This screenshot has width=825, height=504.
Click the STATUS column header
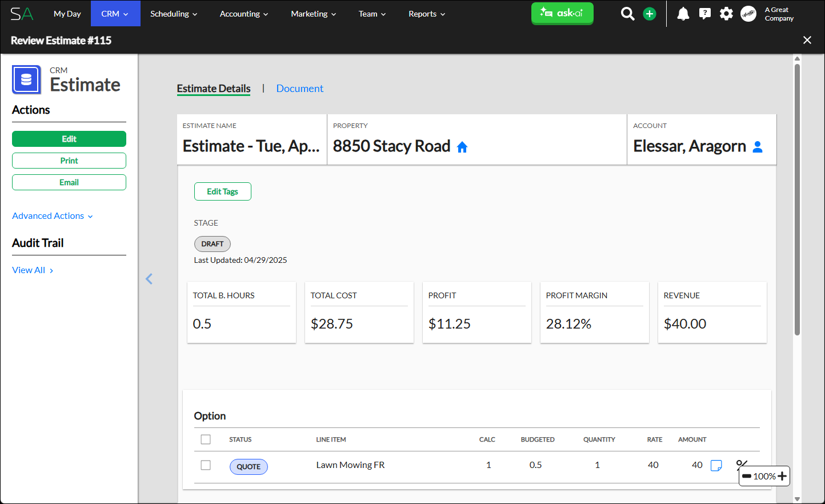coord(241,439)
